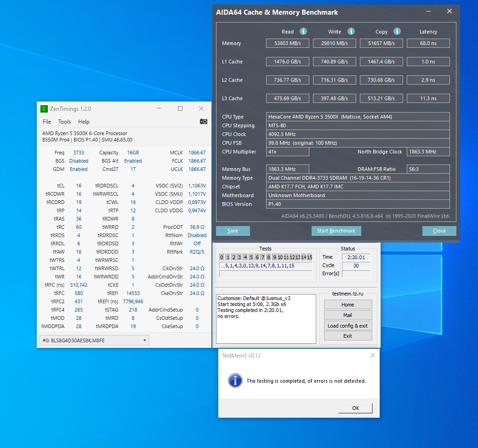
Task: Click the Memory Type DDR4-3733 field
Action: [x=358, y=178]
